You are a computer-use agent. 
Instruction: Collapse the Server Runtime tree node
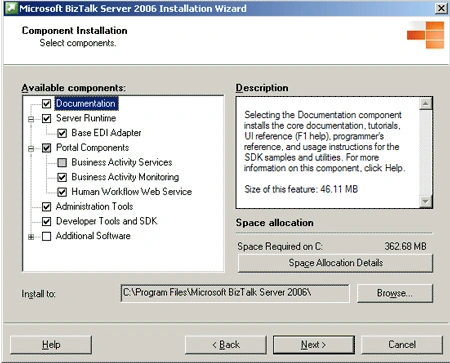click(x=31, y=119)
